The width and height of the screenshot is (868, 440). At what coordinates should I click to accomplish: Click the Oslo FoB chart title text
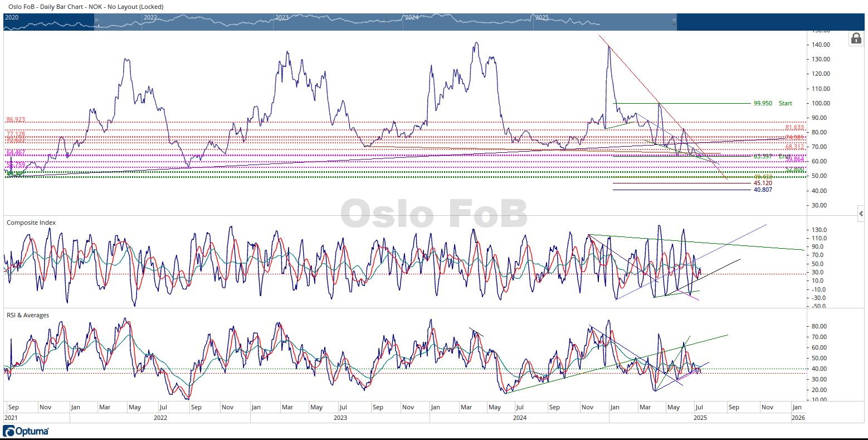tap(86, 7)
